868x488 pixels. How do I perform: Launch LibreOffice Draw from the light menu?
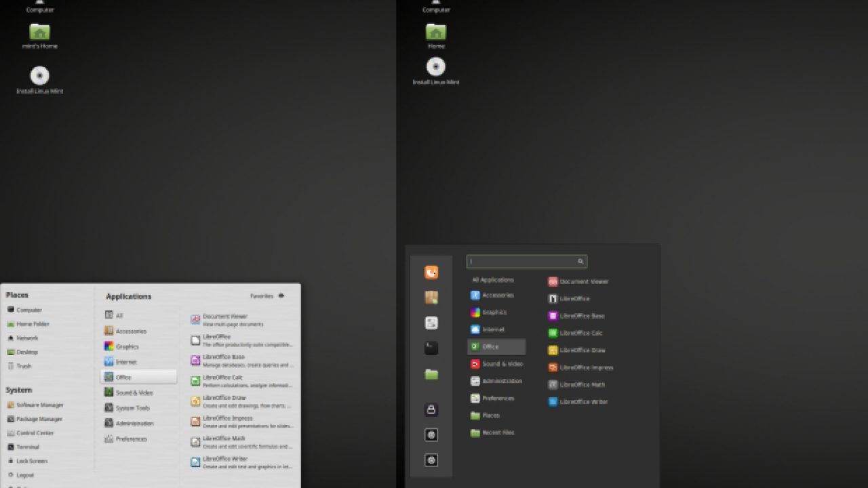(241, 401)
